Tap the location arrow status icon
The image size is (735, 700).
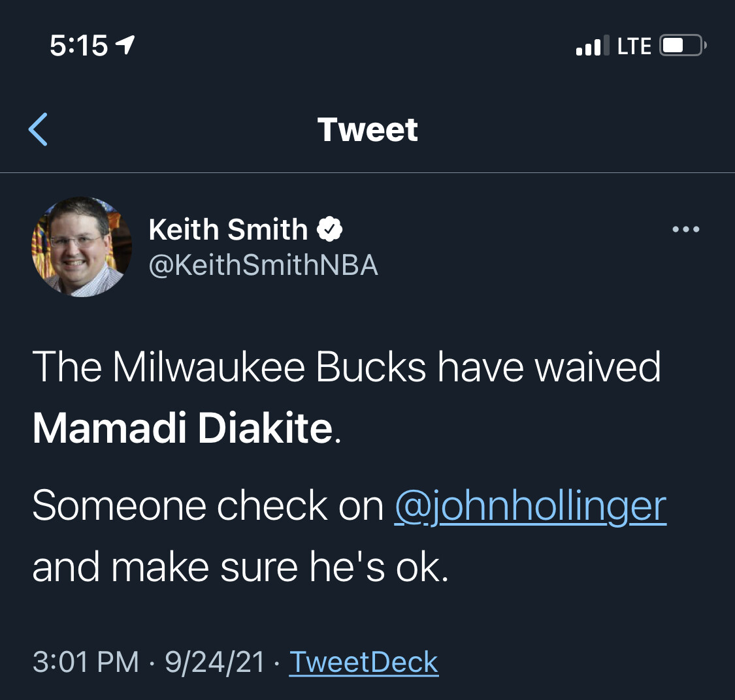click(125, 45)
